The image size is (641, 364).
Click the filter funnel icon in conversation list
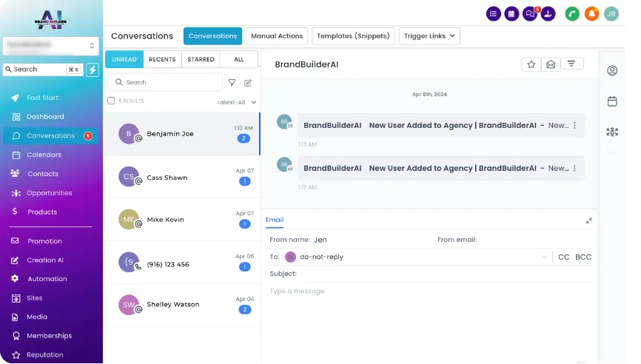pos(232,83)
